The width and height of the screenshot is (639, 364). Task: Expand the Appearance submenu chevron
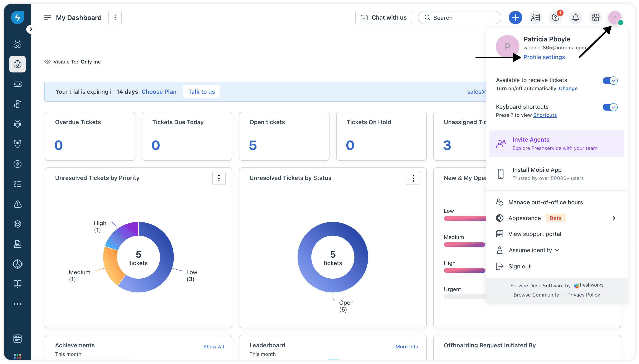(x=614, y=218)
